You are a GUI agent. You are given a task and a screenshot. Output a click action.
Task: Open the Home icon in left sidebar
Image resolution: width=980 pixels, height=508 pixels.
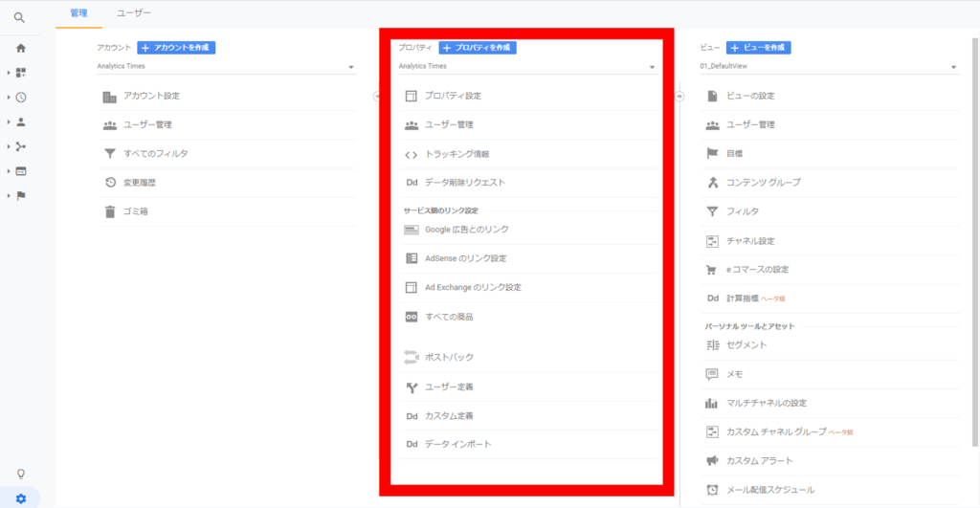(x=20, y=48)
